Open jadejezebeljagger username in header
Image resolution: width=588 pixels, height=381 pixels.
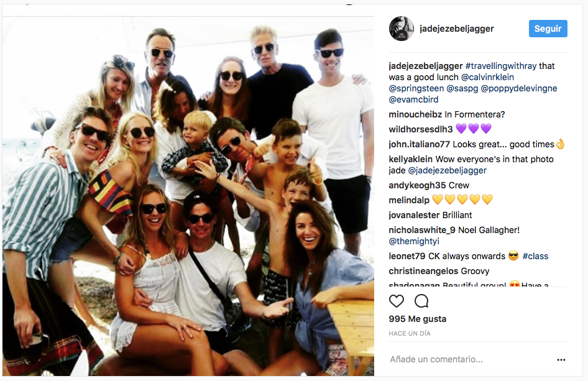[456, 29]
